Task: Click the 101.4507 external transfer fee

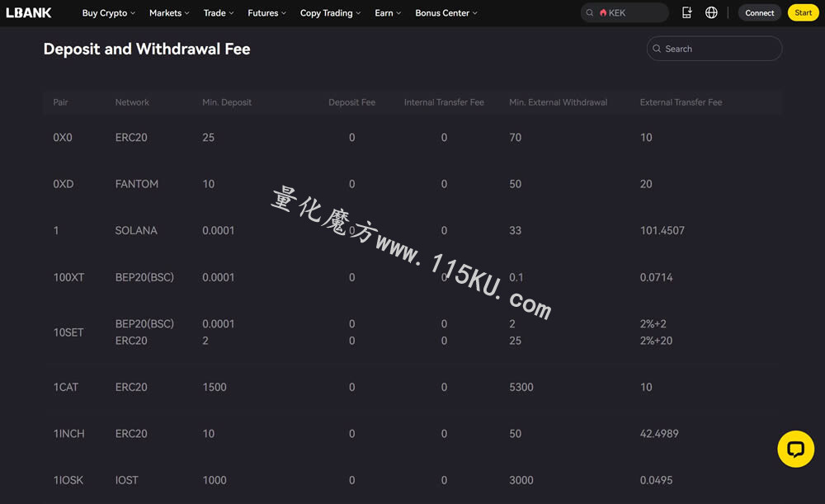Action: pyautogui.click(x=662, y=230)
